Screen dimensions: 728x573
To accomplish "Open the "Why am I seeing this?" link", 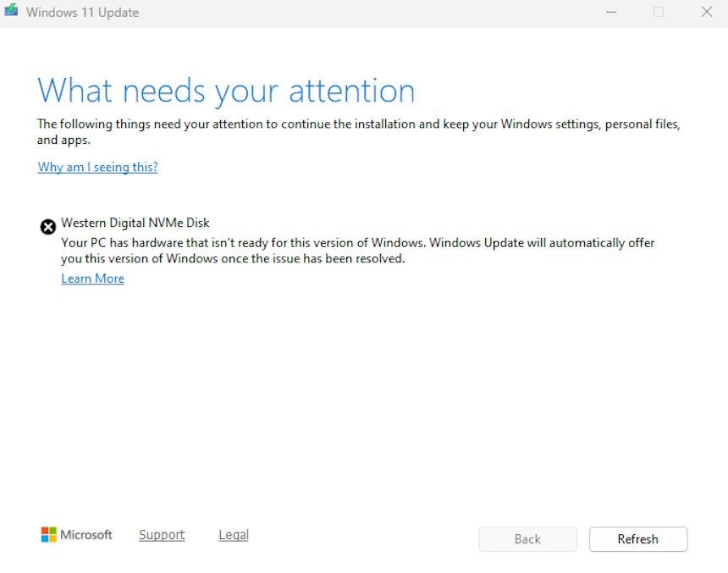I will pyautogui.click(x=97, y=168).
